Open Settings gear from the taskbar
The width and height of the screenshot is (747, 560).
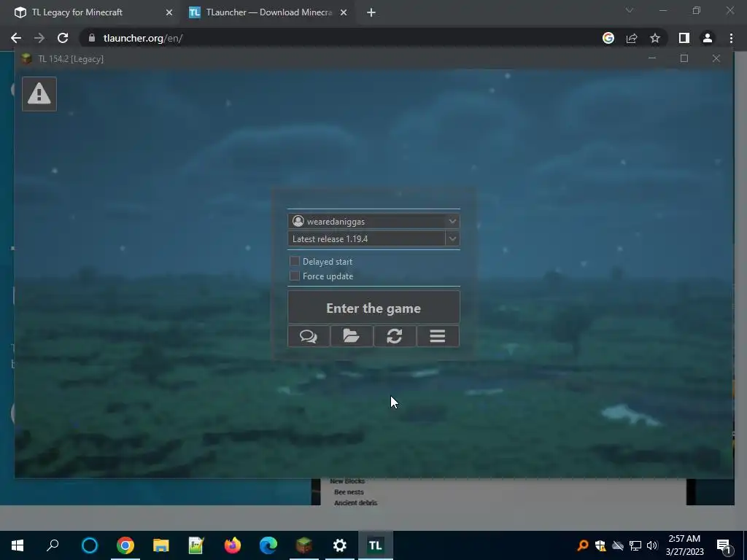[x=340, y=545]
